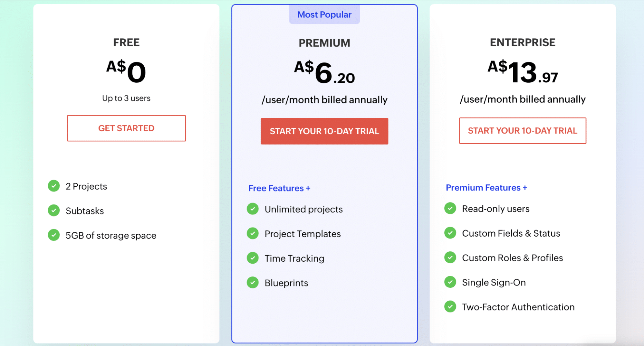Select the ENTERPRISE plan heading
644x346 pixels.
[523, 42]
